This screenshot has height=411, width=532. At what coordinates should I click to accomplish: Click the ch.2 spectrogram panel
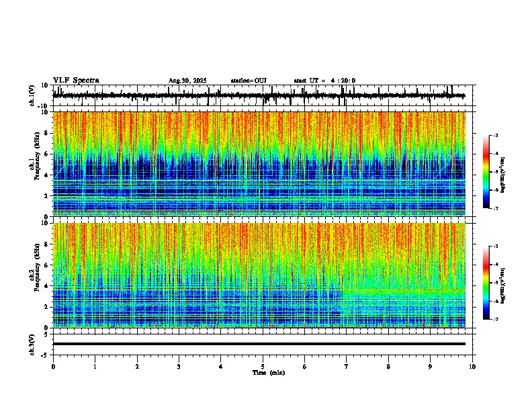259,275
